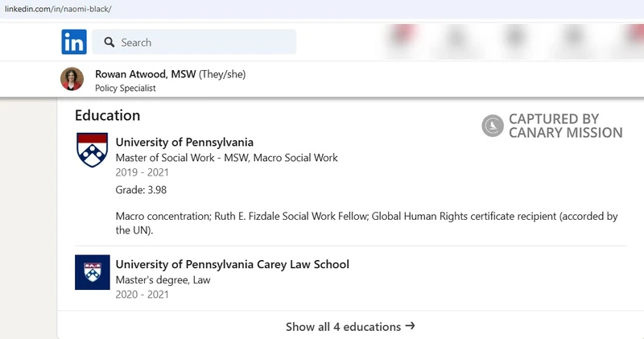The image size is (644, 339).
Task: Click the Grade: 3.98 text
Action: tap(141, 190)
